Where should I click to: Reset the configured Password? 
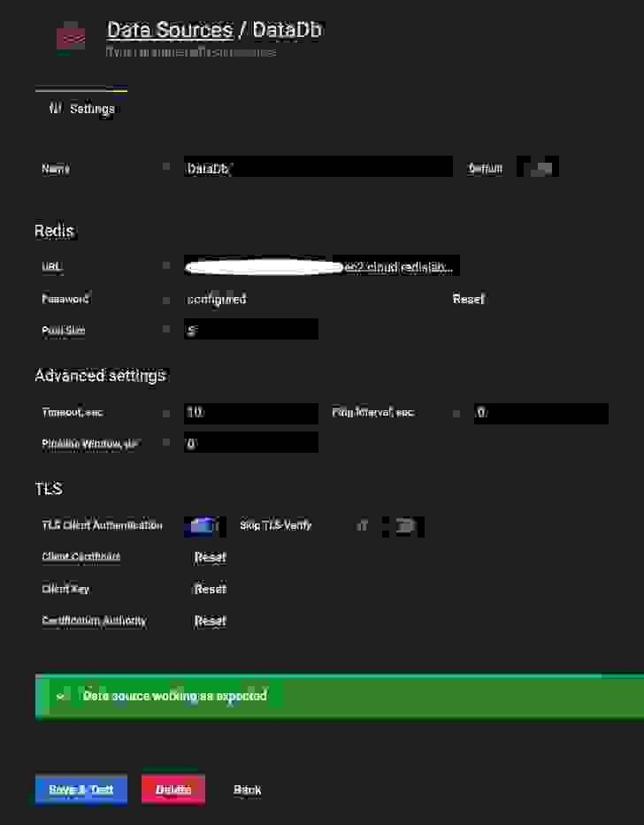click(468, 299)
